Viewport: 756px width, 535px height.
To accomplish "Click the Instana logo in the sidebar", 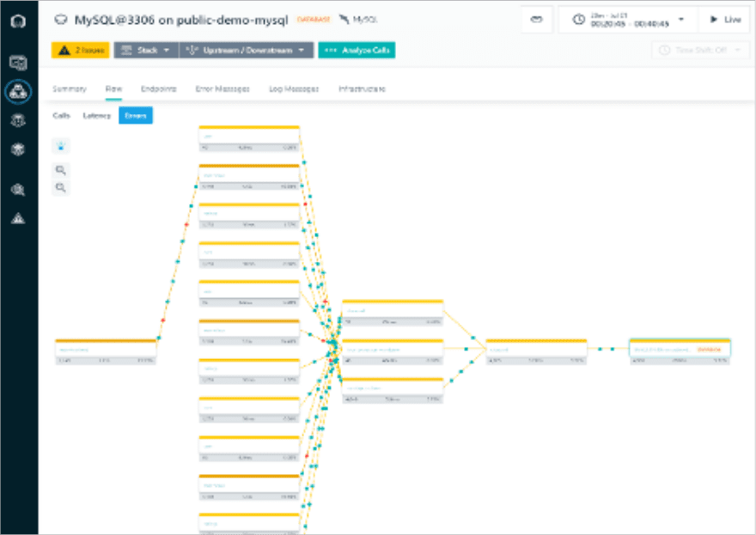I will pyautogui.click(x=18, y=21).
